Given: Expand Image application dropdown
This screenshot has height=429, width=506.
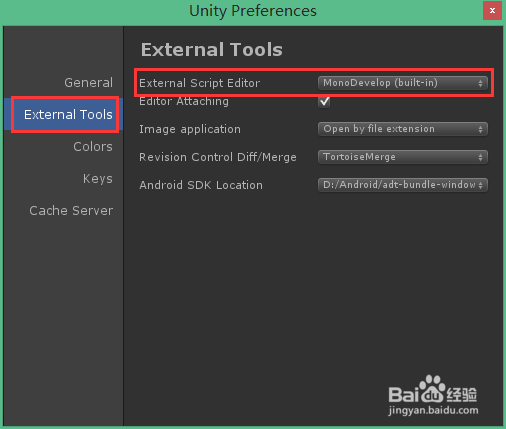Looking at the screenshot, I should click(x=403, y=129).
